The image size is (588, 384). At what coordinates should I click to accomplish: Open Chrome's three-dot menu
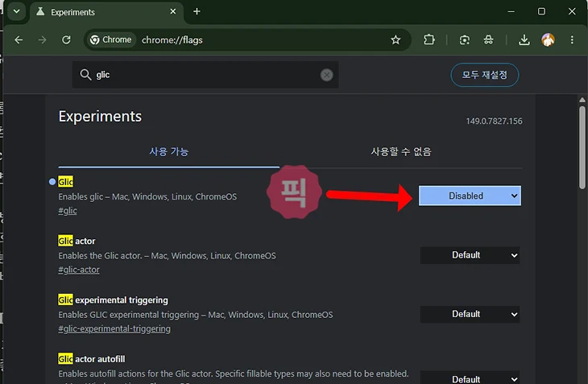[572, 39]
